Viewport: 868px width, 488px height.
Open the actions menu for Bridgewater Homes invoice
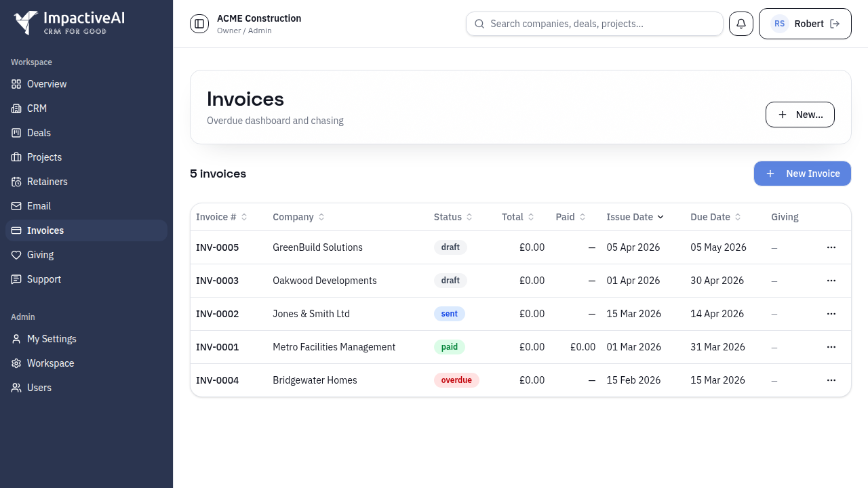click(831, 380)
